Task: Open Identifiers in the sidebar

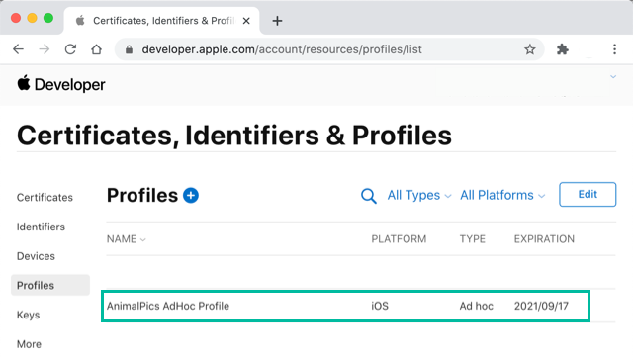Action: [41, 227]
